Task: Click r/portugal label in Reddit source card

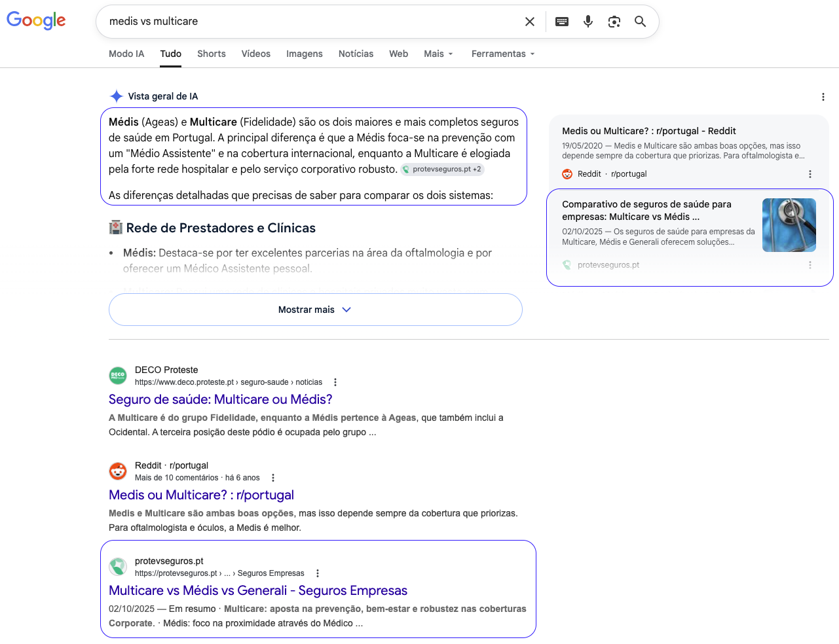Action: point(629,174)
